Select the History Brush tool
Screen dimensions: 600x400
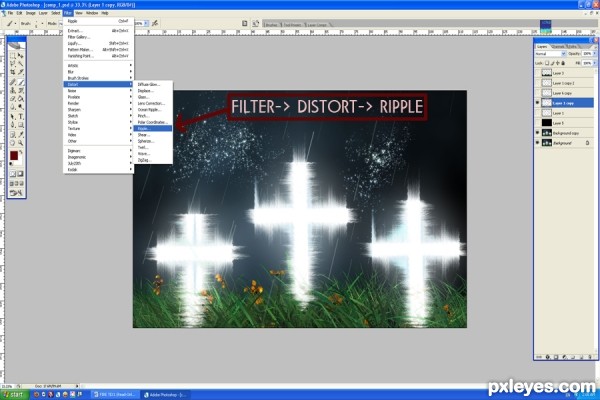[21, 90]
